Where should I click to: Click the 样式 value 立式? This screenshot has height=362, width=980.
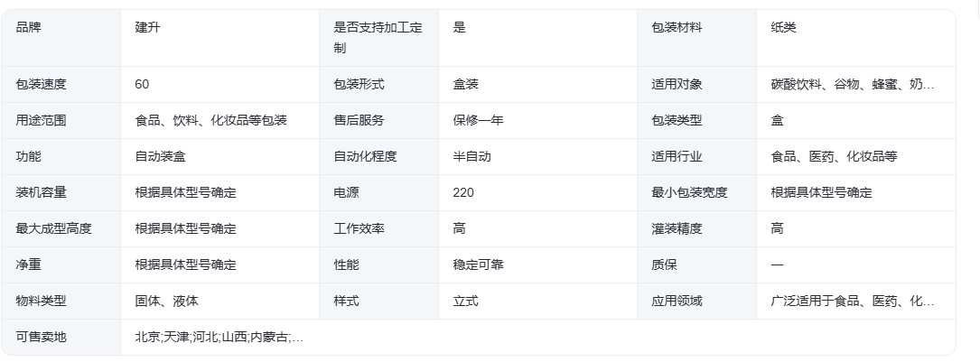tap(466, 301)
